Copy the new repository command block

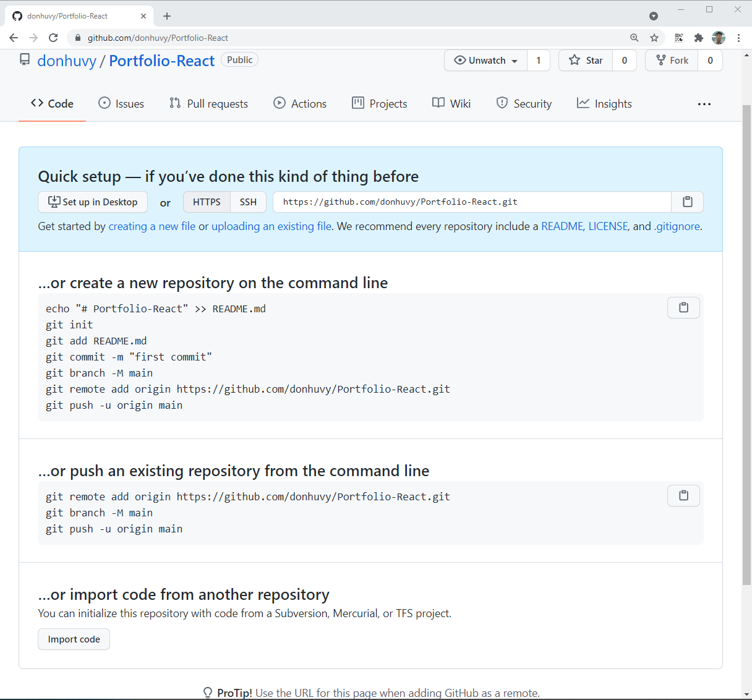[683, 307]
